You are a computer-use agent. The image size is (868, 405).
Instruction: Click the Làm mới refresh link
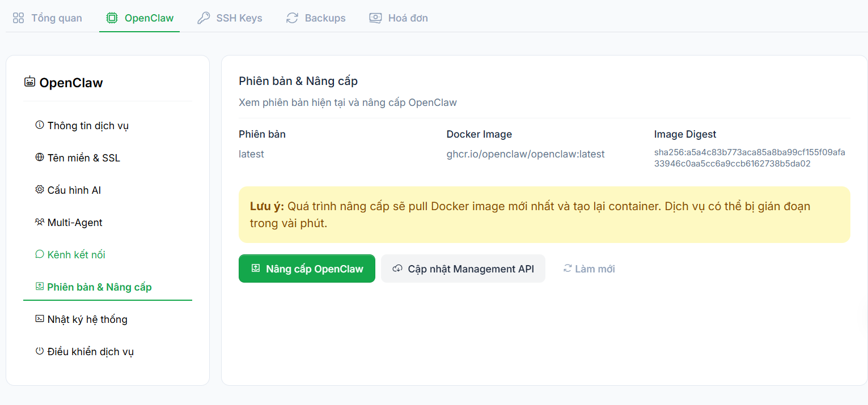click(589, 268)
